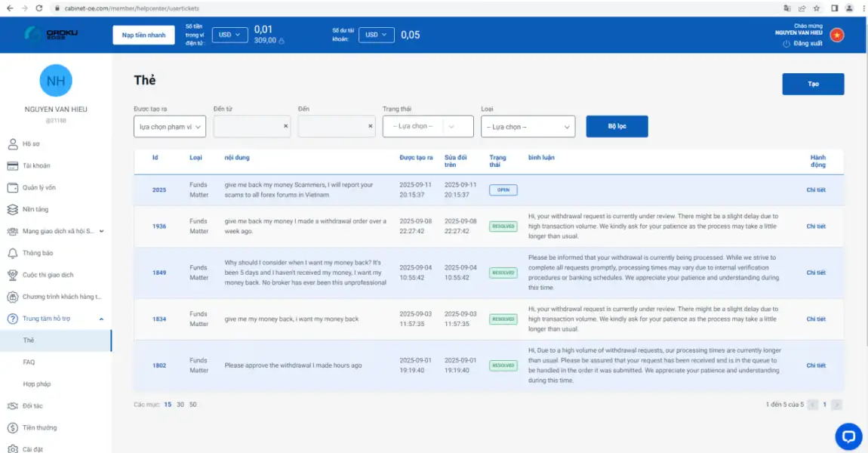Click the Đến từ date input field
Image resolution: width=868 pixels, height=453 pixels.
tap(248, 127)
